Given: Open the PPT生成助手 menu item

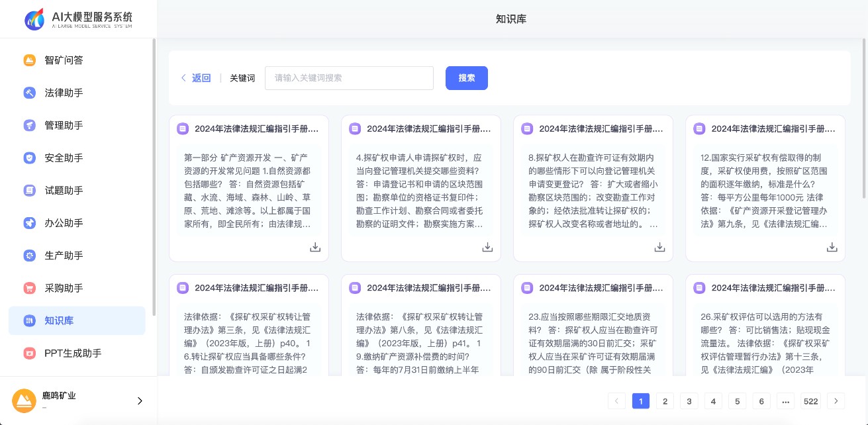Looking at the screenshot, I should tap(73, 353).
